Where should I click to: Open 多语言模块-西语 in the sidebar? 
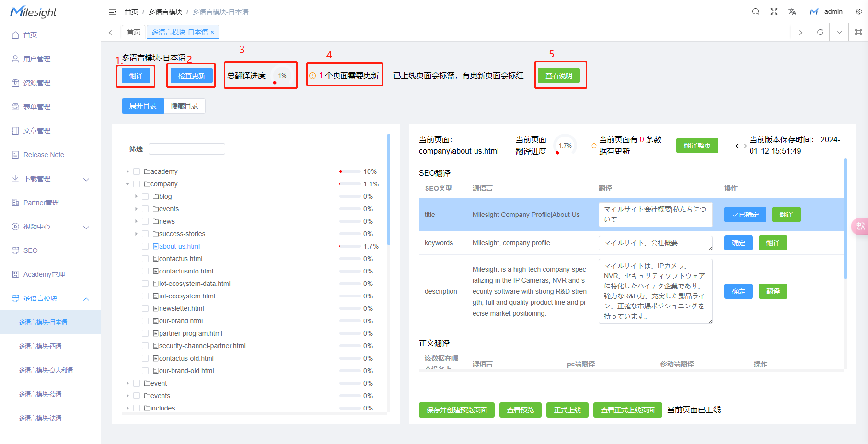pos(40,346)
